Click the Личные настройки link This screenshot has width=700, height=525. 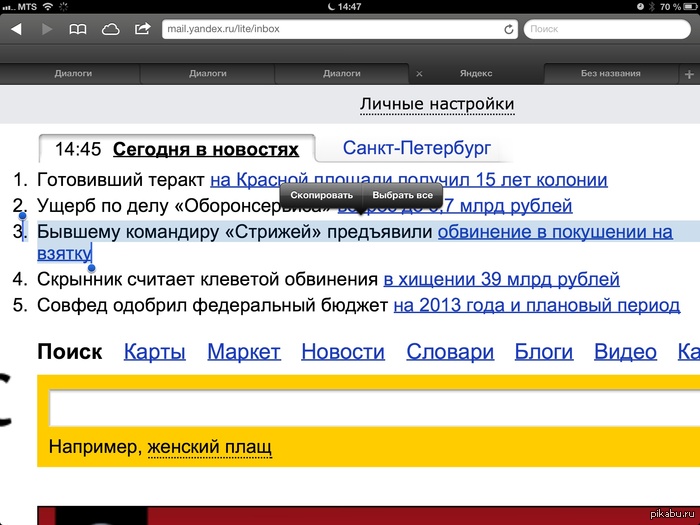pos(437,104)
